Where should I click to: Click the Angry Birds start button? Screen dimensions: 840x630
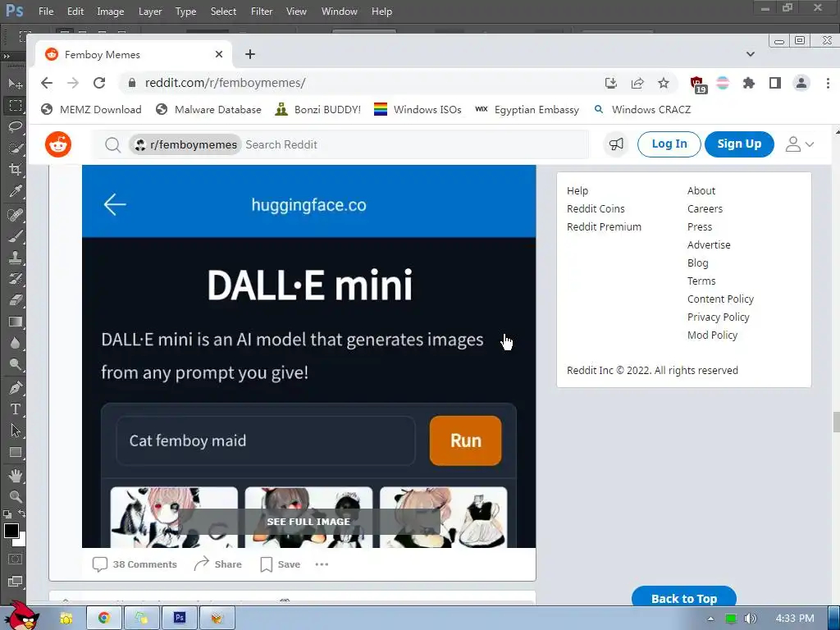pos(21,616)
